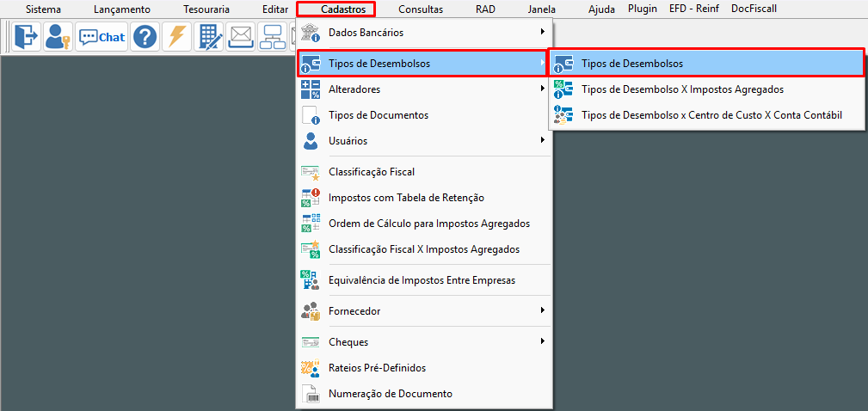This screenshot has height=411, width=868.
Task: Click the question mark help icon
Action: (x=145, y=37)
